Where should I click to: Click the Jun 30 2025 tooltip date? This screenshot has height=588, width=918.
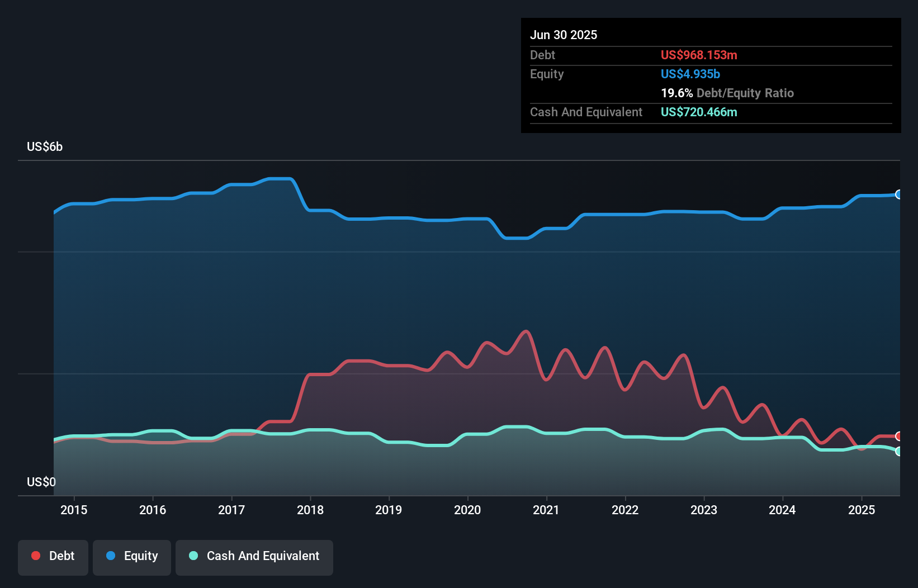pyautogui.click(x=564, y=35)
